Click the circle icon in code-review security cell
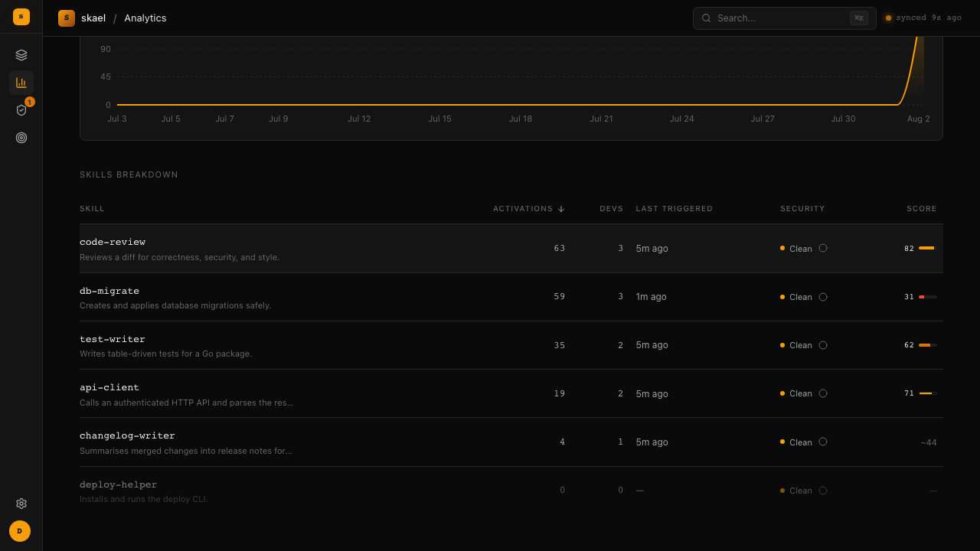The height and width of the screenshot is (551, 980). 823,248
